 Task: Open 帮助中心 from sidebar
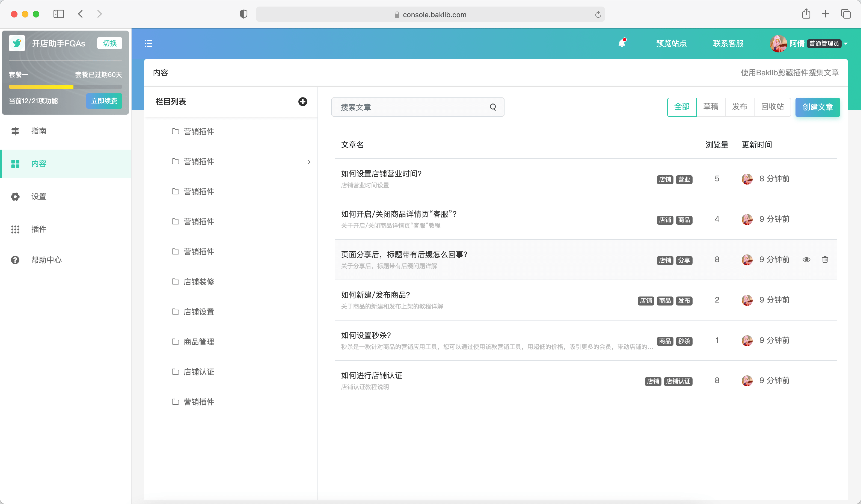tap(46, 260)
